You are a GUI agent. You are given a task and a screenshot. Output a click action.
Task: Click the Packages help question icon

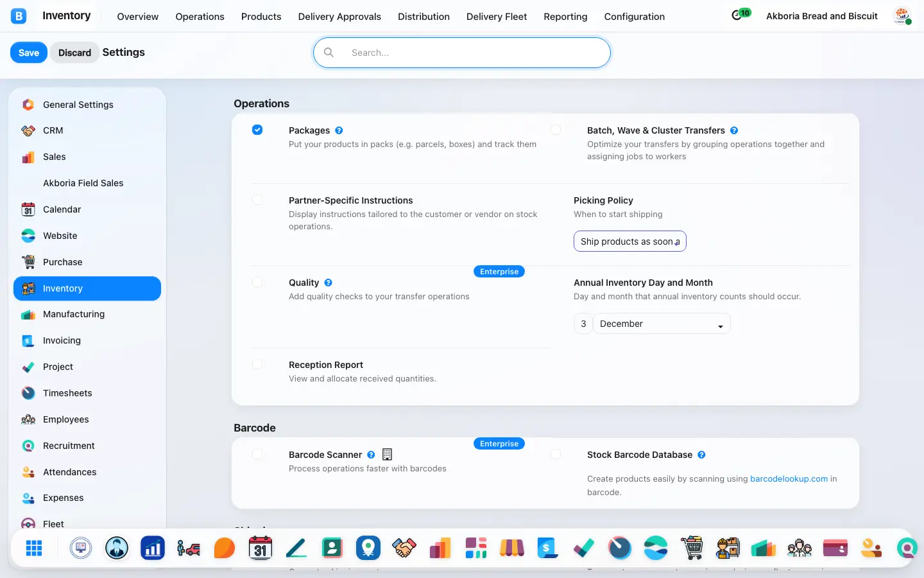339,130
